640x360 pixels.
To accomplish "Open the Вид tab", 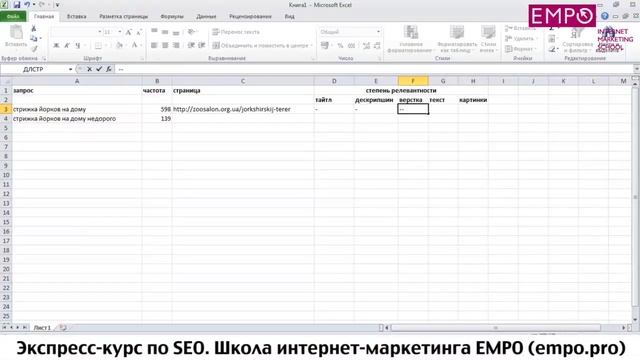I will (289, 16).
